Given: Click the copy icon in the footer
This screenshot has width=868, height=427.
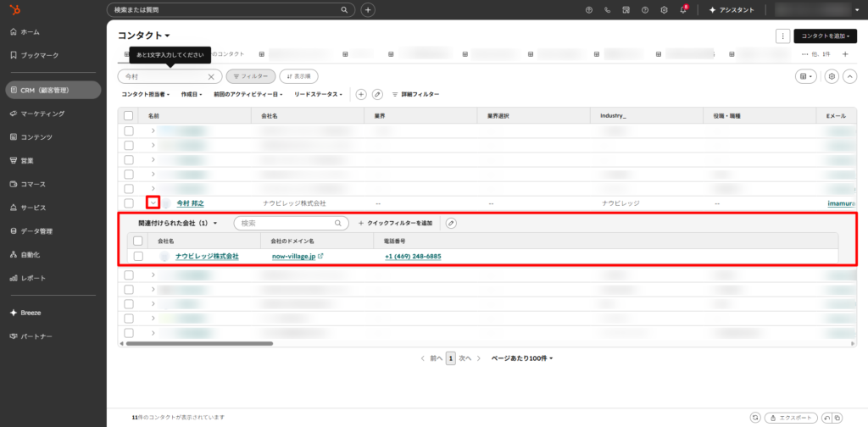Looking at the screenshot, I should (x=837, y=418).
